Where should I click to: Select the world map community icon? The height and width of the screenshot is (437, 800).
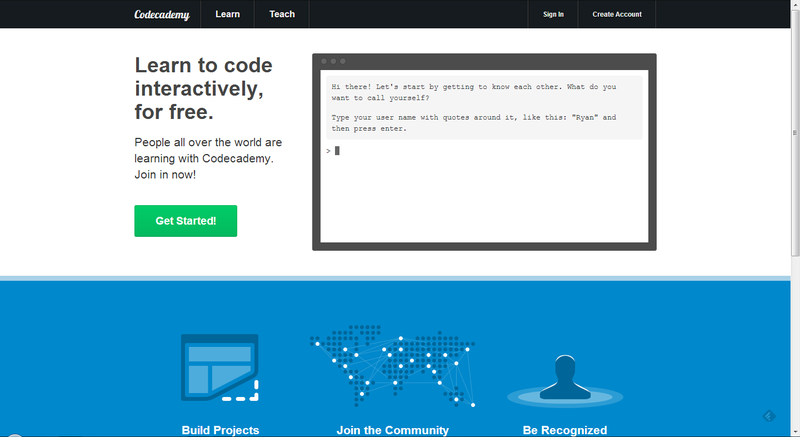tap(393, 366)
